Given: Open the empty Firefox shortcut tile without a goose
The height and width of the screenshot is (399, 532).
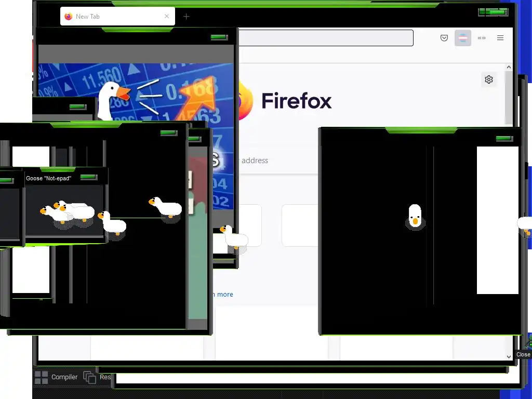Looking at the screenshot, I should pyautogui.click(x=300, y=225).
